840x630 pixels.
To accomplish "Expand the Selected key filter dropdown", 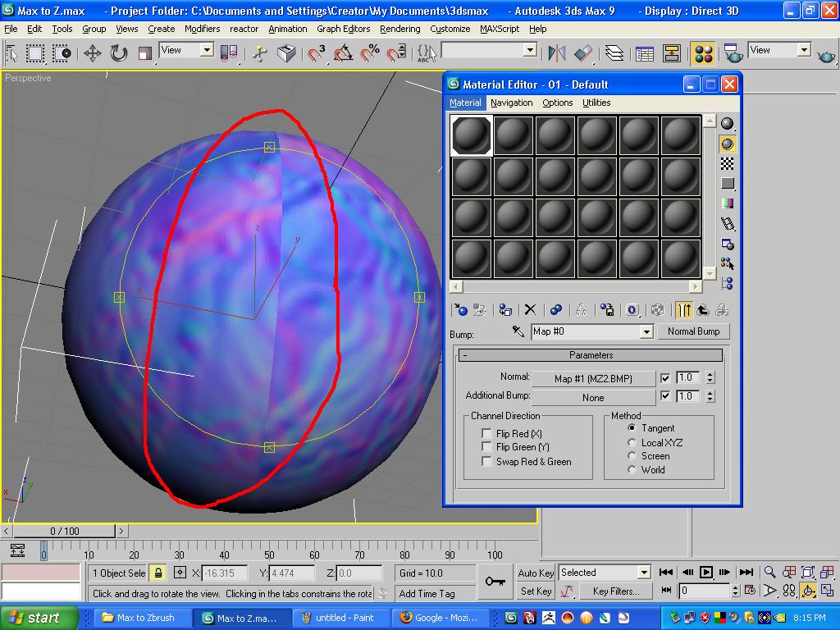I will tap(644, 573).
